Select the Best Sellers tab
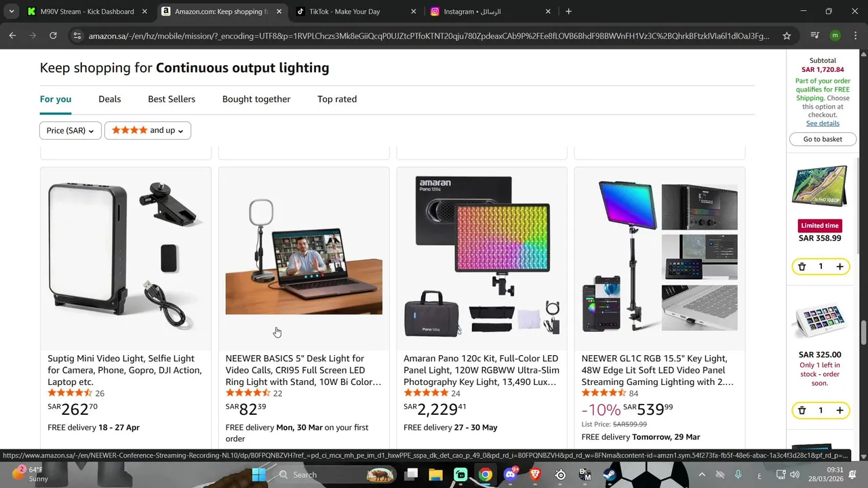This screenshot has height=488, width=868. [x=172, y=99]
